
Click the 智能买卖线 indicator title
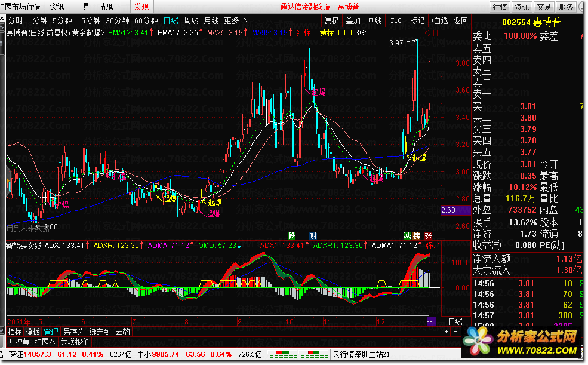pos(24,246)
